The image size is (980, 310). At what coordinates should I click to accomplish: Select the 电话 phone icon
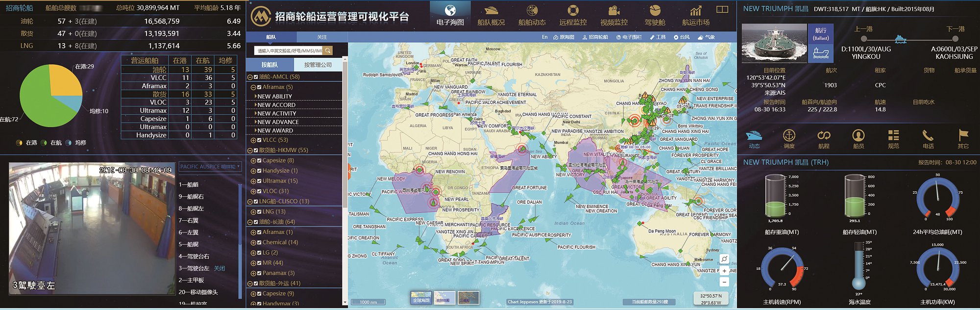(928, 139)
